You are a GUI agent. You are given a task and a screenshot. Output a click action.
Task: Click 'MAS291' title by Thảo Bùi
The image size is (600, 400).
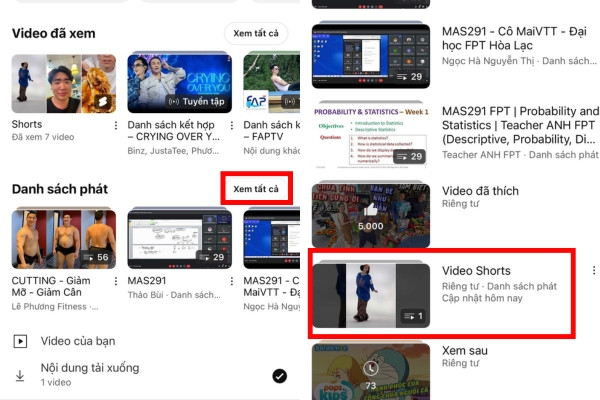click(x=147, y=281)
